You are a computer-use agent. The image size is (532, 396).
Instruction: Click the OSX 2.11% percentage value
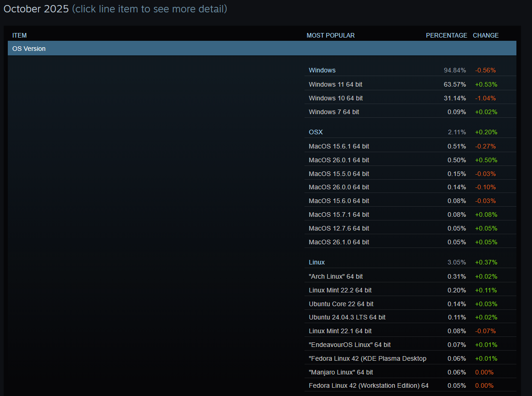pyautogui.click(x=457, y=132)
